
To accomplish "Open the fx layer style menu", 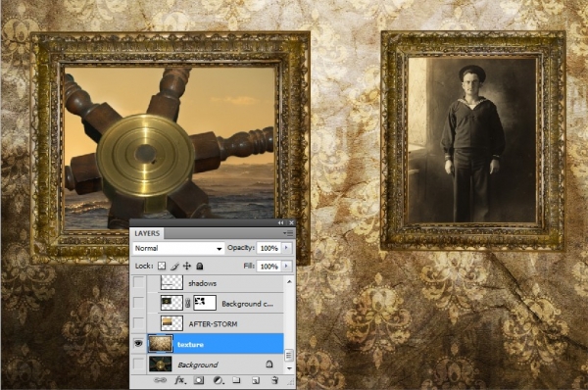I will (x=180, y=380).
